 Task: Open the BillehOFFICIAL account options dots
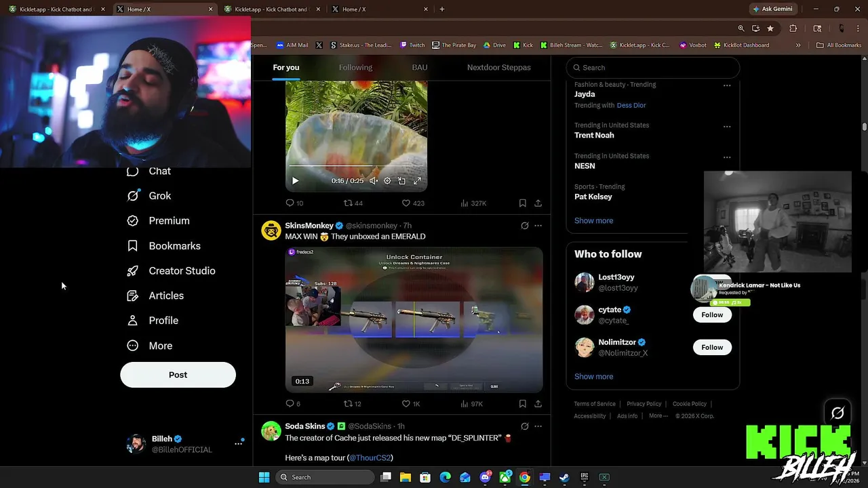(238, 443)
